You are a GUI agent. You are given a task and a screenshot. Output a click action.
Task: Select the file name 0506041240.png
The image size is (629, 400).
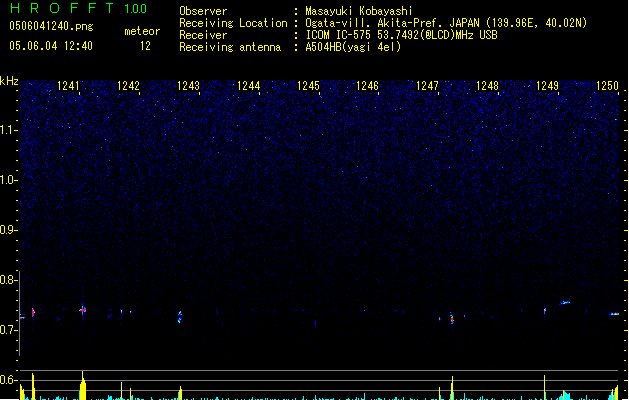(x=51, y=26)
